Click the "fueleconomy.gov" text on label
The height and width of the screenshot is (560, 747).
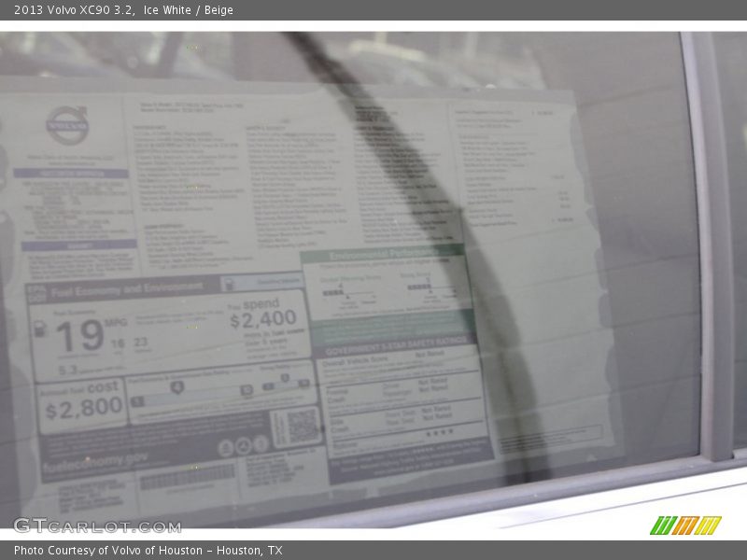(95, 462)
